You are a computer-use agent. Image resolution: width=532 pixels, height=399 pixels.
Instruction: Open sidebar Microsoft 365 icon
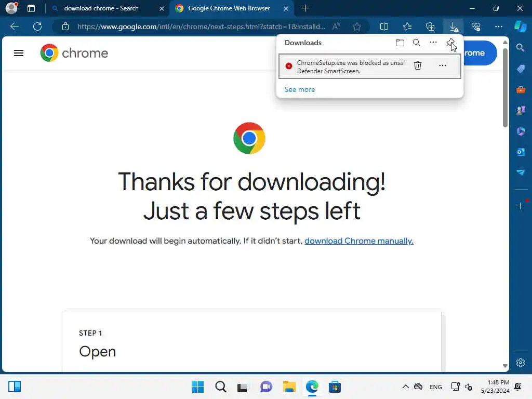coord(521,131)
